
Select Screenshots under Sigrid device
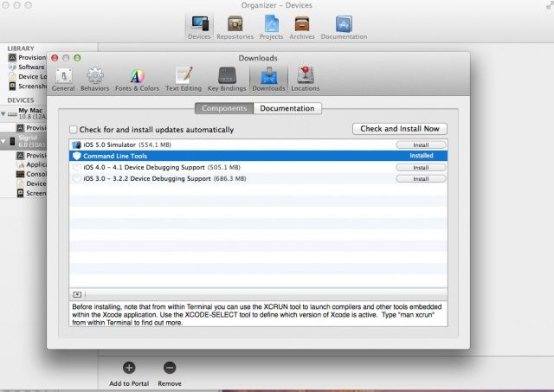(31, 193)
